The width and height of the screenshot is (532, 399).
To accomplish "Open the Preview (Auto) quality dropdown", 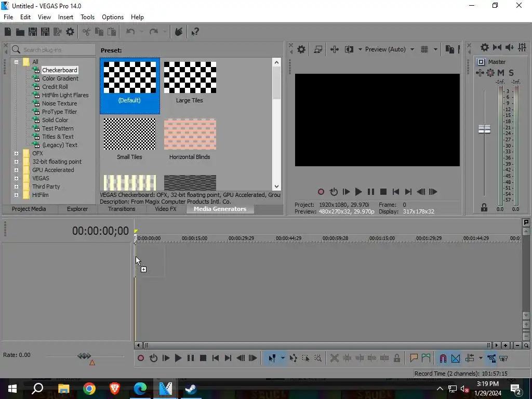I will [412, 49].
